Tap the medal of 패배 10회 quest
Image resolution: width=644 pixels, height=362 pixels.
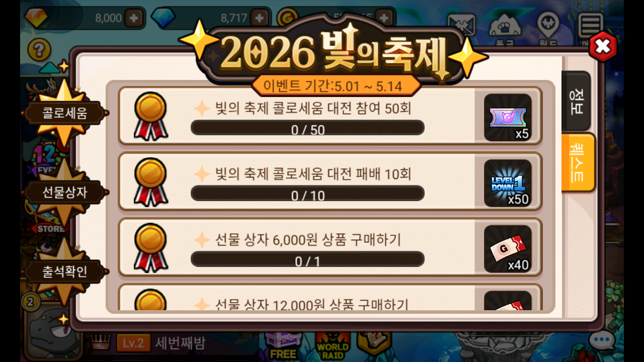click(151, 182)
